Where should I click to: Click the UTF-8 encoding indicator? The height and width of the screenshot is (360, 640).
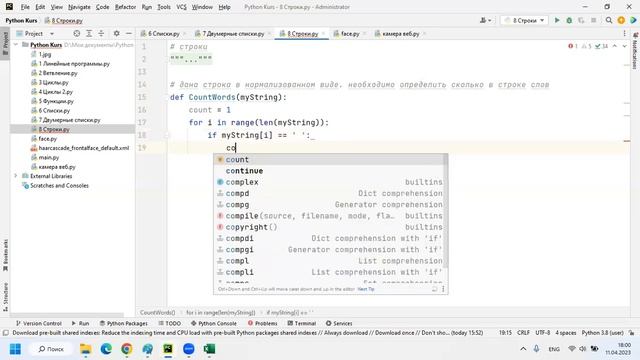pyautogui.click(x=542, y=333)
